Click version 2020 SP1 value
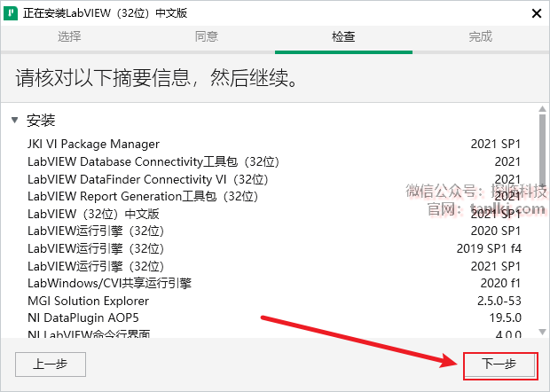 tap(495, 231)
